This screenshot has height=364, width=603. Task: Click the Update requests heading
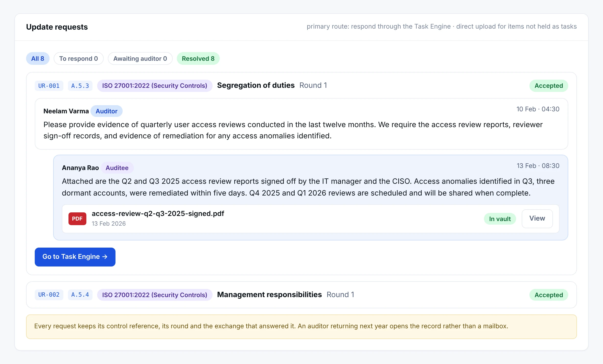[x=57, y=27]
